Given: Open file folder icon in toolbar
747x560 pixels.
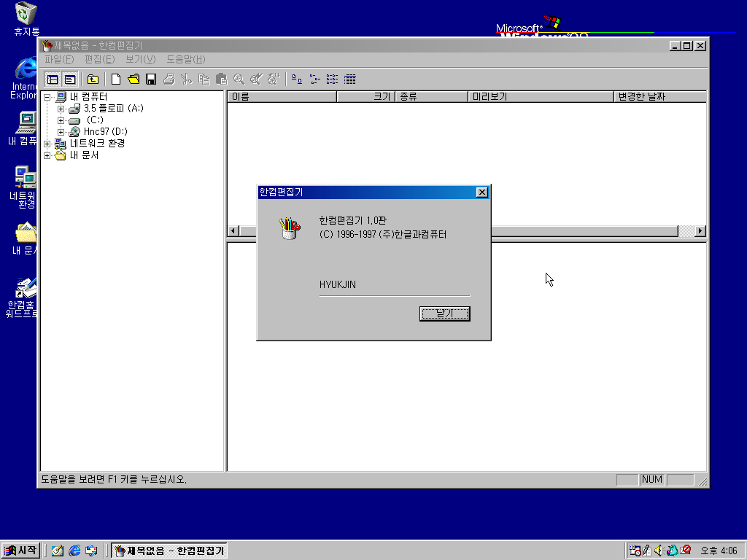Looking at the screenshot, I should [133, 79].
